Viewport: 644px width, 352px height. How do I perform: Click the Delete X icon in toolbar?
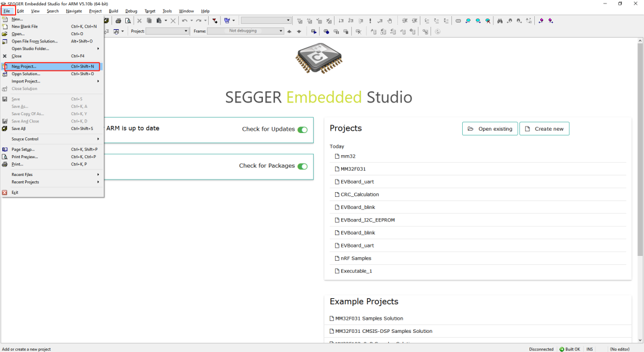tap(173, 20)
